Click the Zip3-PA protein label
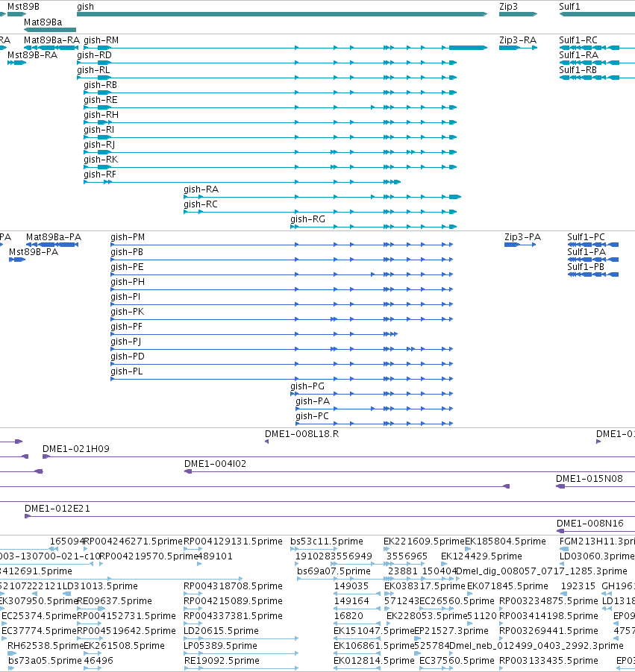Screen dimensions: 635x672 (x=522, y=237)
